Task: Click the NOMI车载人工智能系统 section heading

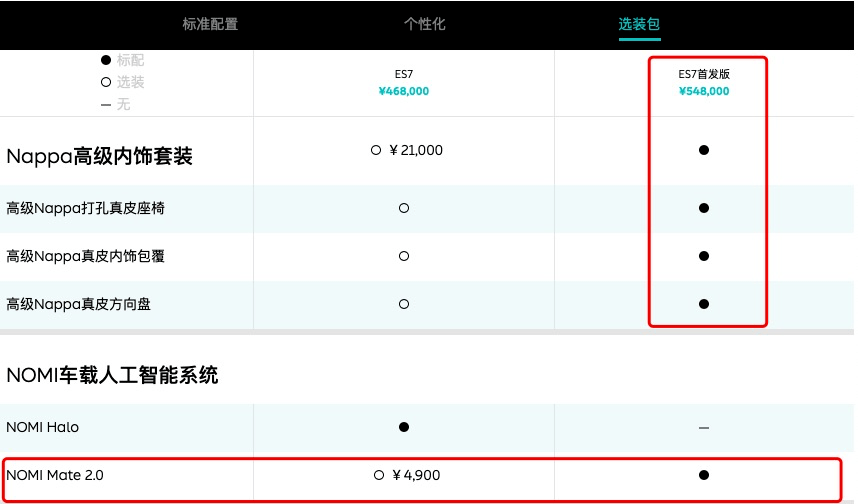Action: point(112,375)
